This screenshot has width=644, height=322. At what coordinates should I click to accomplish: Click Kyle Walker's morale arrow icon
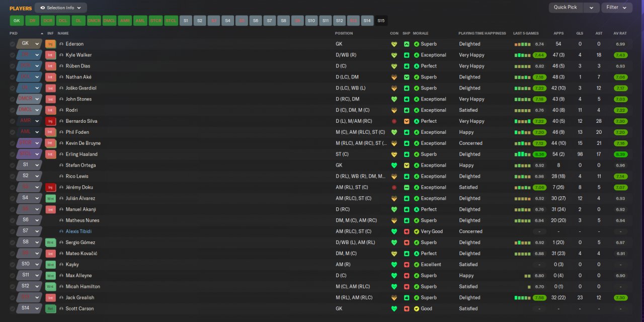point(417,55)
